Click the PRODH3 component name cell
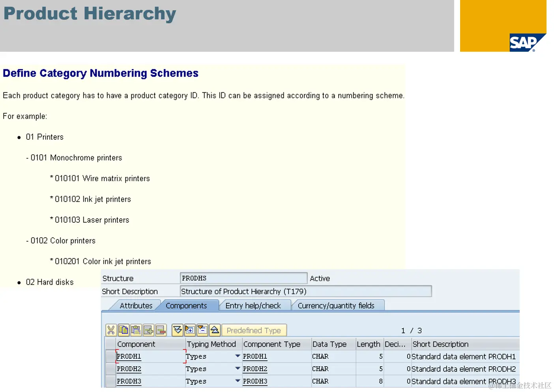The width and height of the screenshot is (554, 392). [150, 381]
